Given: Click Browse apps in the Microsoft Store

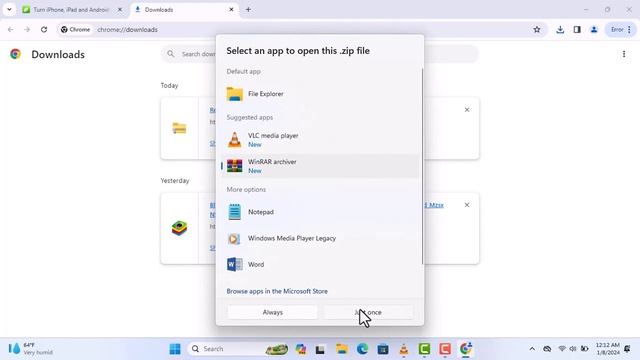Looking at the screenshot, I should coord(277,291).
